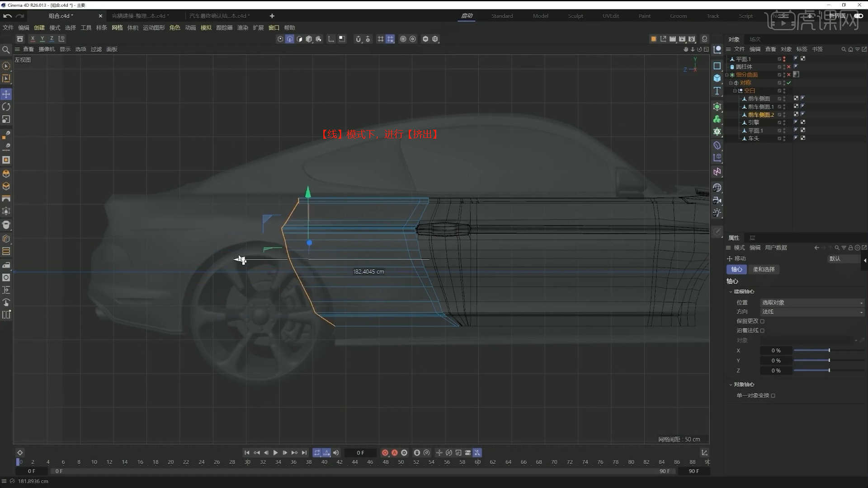Open the 位置 dropdown showing 选取对象

[811, 302]
